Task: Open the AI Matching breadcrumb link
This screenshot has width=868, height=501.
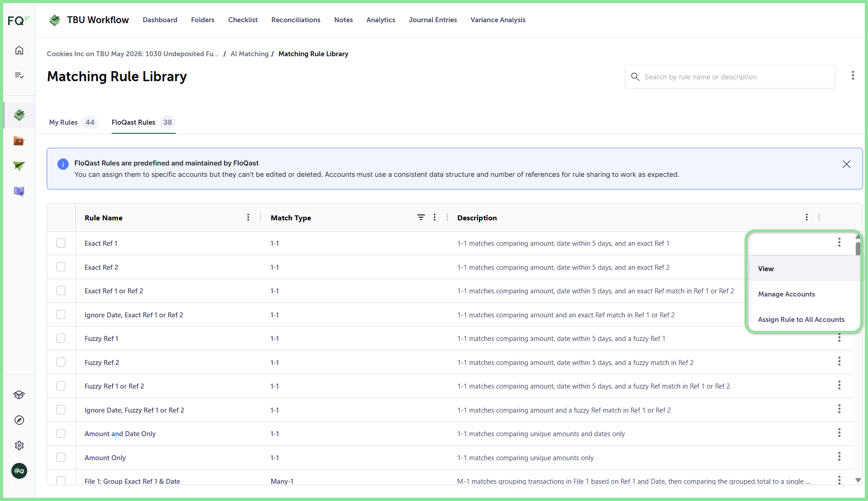Action: coord(250,54)
